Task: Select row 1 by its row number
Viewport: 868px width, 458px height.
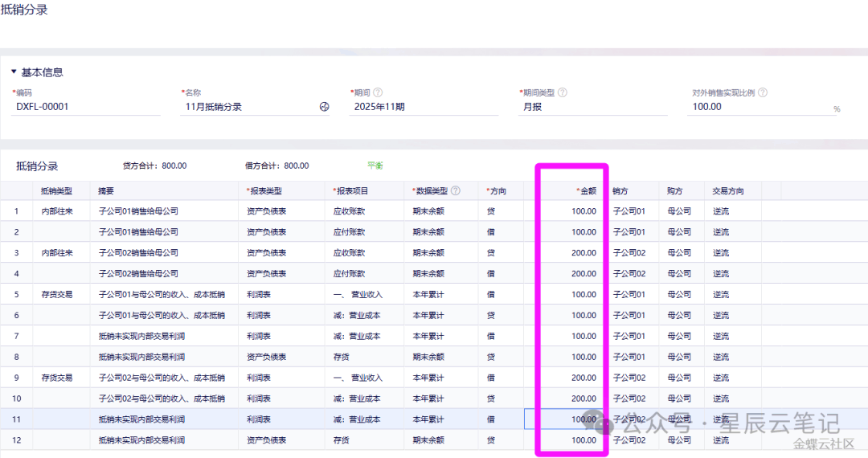Action: click(x=16, y=211)
